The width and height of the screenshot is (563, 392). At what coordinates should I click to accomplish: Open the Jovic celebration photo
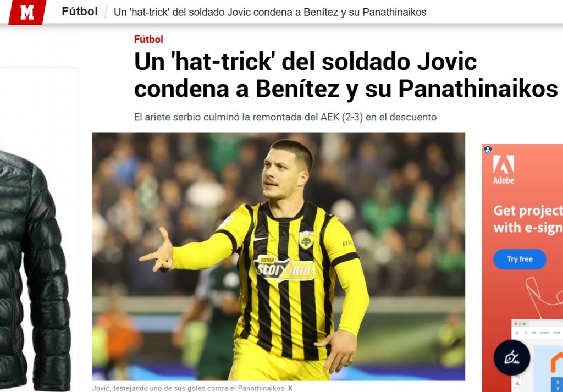point(279,257)
